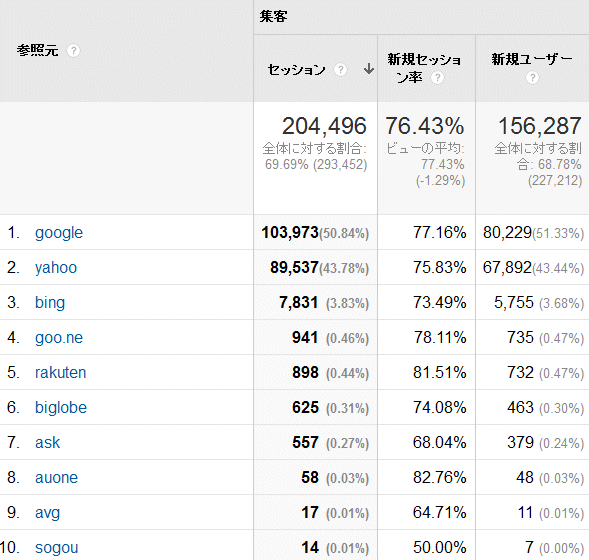Select biglobe new users value 463
Viewport: 589px width, 560px height.
tap(520, 407)
